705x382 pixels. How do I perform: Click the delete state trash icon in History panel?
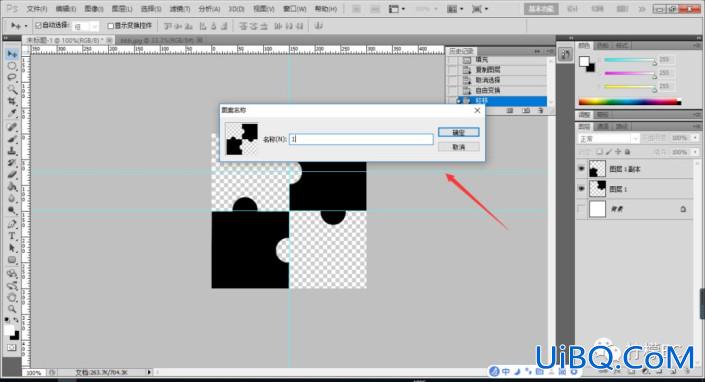(x=540, y=110)
